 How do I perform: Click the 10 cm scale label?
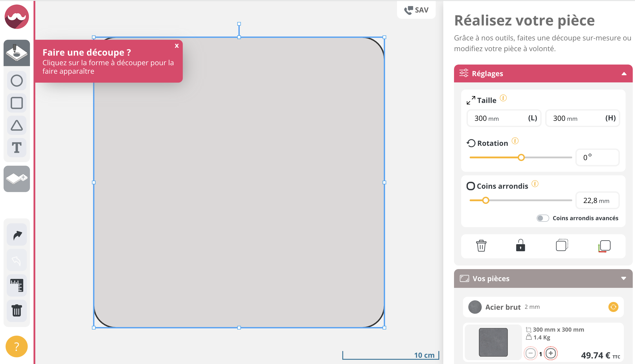click(424, 355)
